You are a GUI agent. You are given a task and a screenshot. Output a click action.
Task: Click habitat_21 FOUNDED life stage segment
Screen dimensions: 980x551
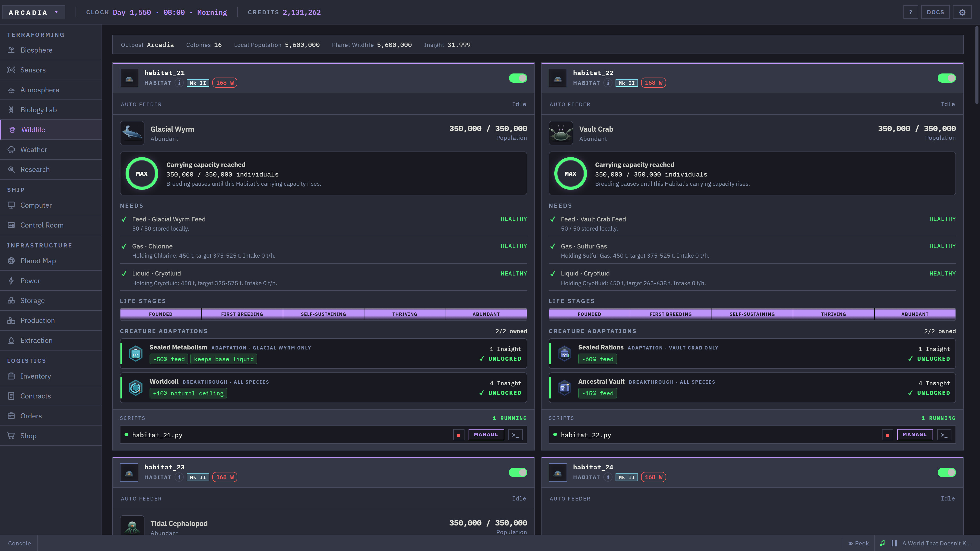[161, 314]
